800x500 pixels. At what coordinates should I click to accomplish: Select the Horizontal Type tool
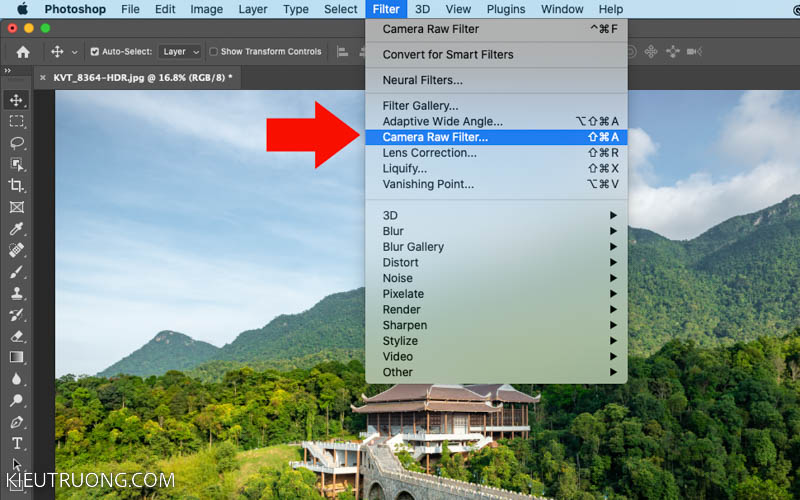[x=16, y=443]
